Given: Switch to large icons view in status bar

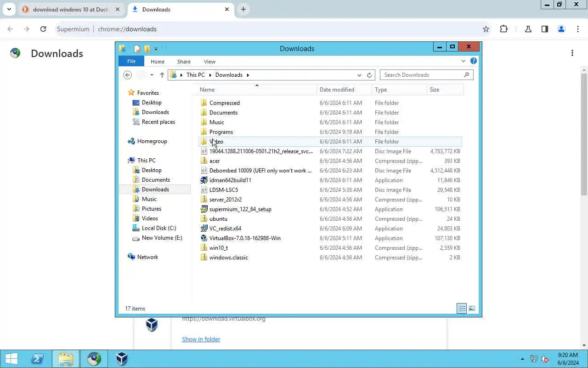Looking at the screenshot, I should [x=472, y=309].
